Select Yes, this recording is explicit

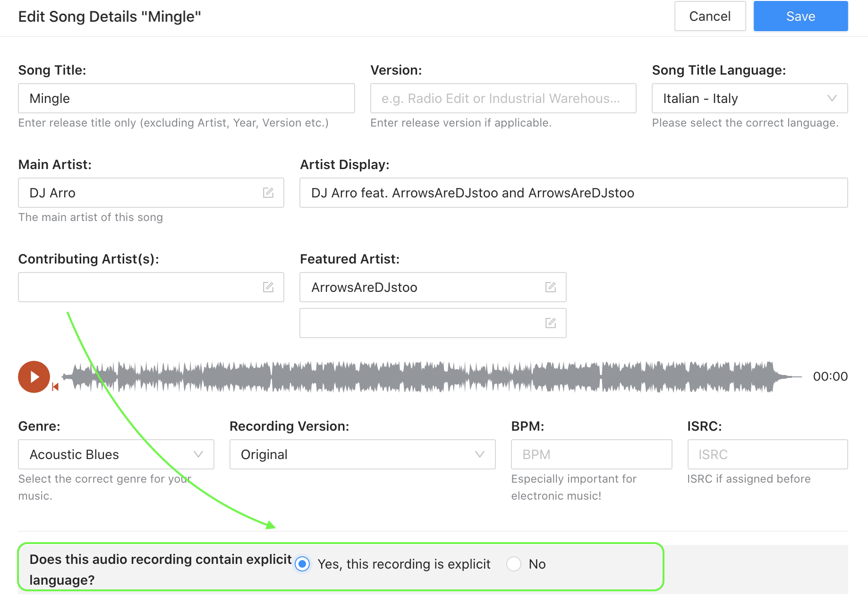[x=302, y=564]
